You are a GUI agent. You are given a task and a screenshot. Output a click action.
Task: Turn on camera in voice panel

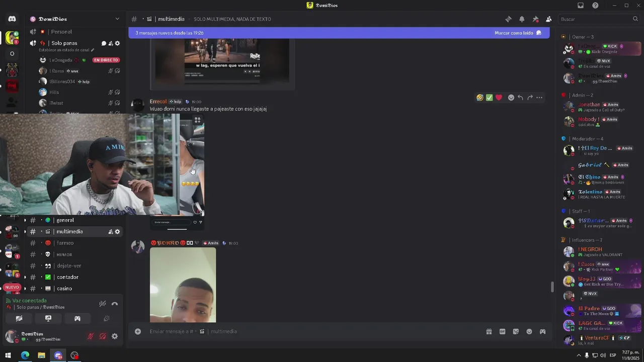(x=19, y=318)
